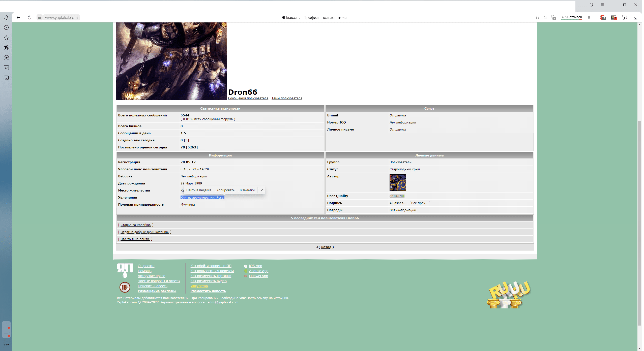
Task: Reload the current page
Action: (x=30, y=17)
